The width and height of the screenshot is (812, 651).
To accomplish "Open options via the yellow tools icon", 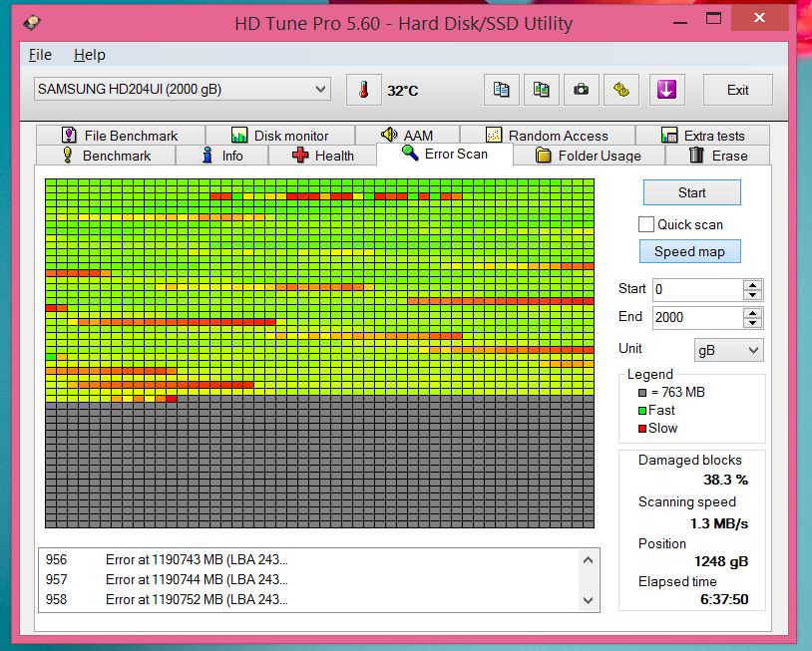I will [x=620, y=90].
